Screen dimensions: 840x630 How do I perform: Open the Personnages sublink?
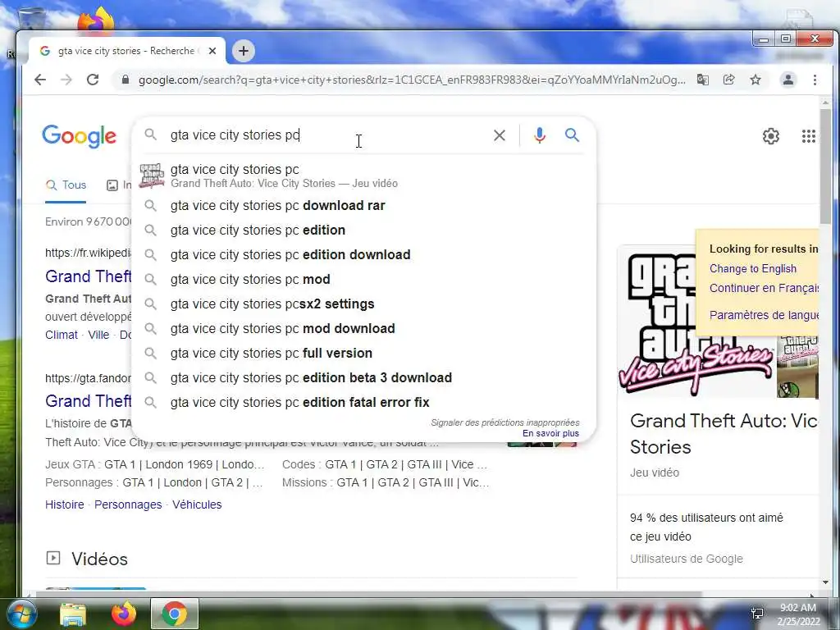128,504
